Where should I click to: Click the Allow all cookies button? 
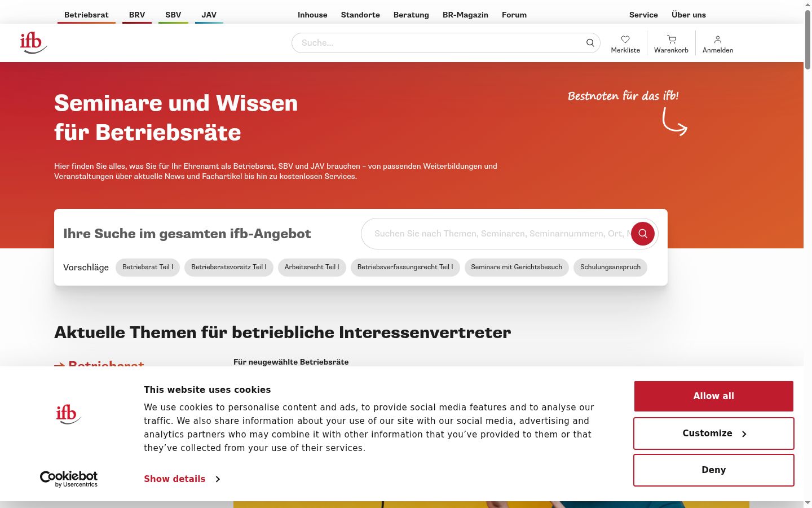[x=714, y=396]
